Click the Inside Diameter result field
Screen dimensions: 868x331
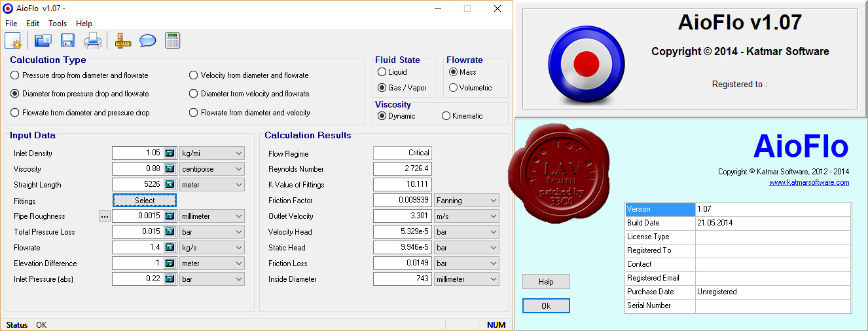[x=403, y=279]
